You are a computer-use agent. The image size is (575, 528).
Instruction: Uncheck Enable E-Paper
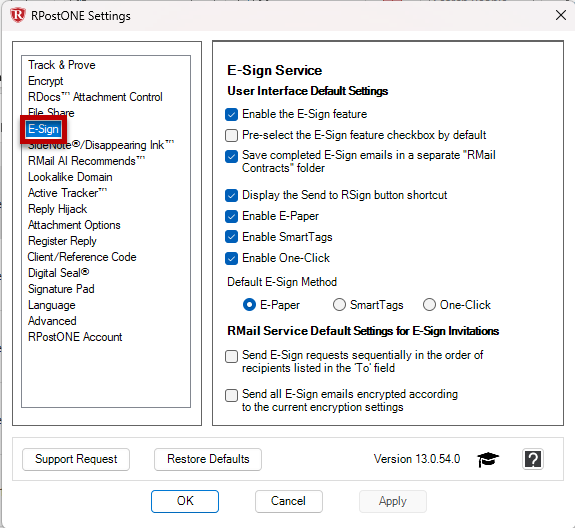231,216
